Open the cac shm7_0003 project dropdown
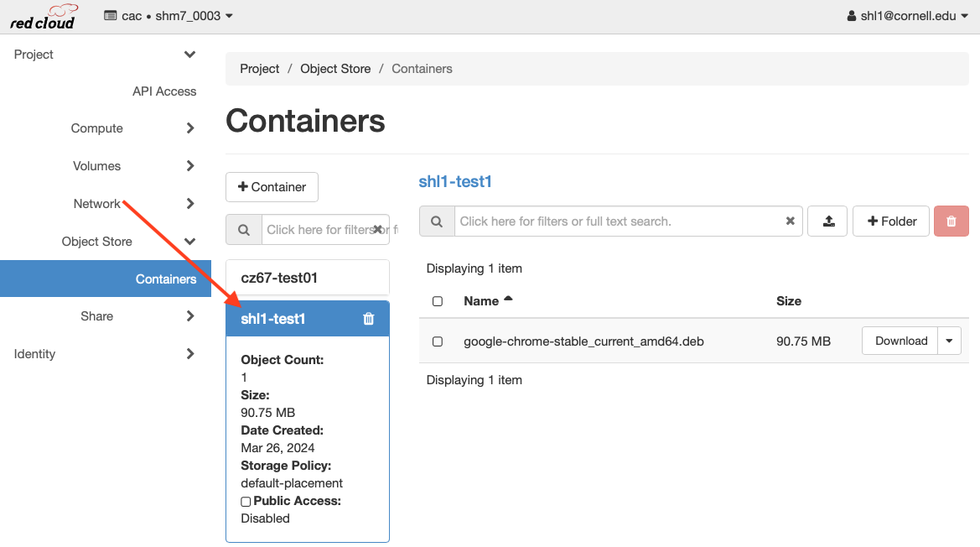 (x=169, y=16)
